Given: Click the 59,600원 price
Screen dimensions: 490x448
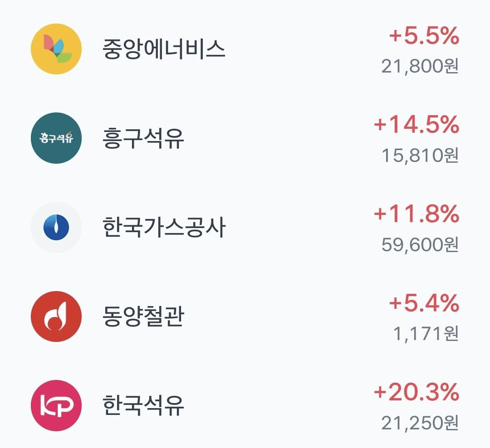Looking at the screenshot, I should pyautogui.click(x=420, y=244).
